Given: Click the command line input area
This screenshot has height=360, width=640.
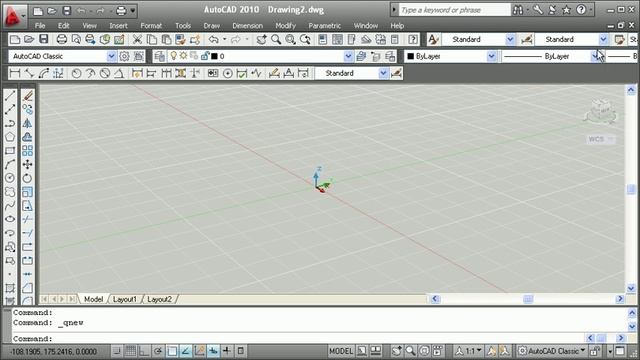Looking at the screenshot, I should 298,338.
